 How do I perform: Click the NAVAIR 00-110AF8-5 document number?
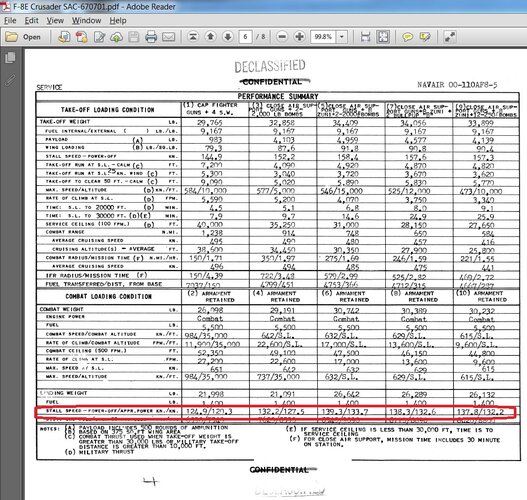tap(457, 85)
